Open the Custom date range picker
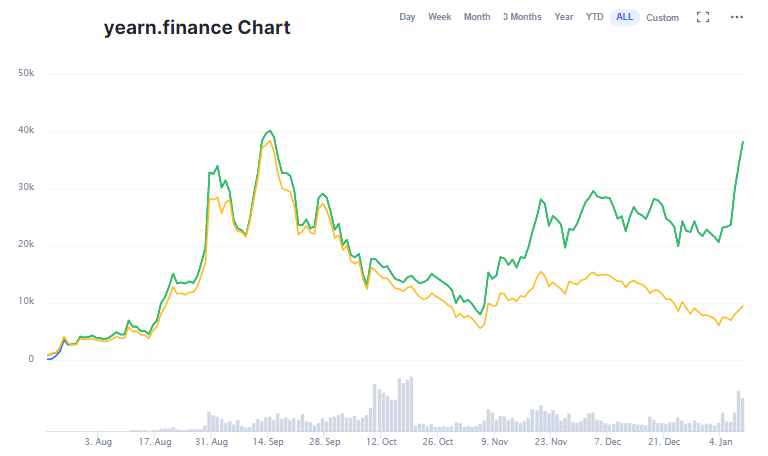 (x=662, y=17)
